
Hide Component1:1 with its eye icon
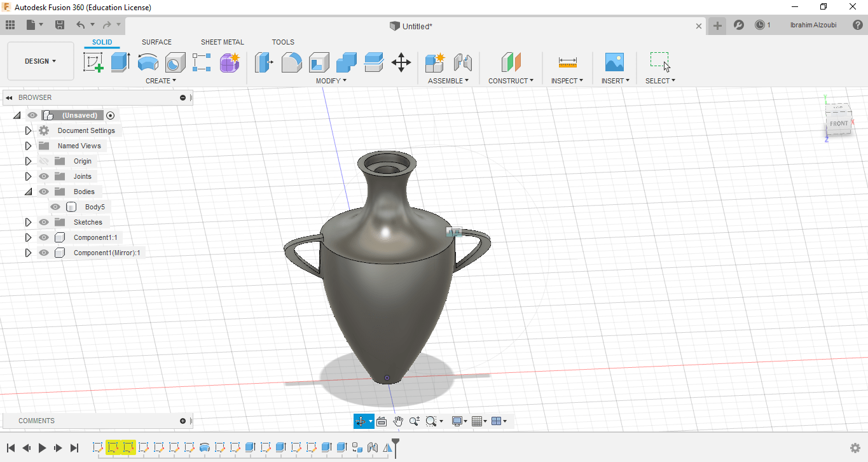(44, 237)
